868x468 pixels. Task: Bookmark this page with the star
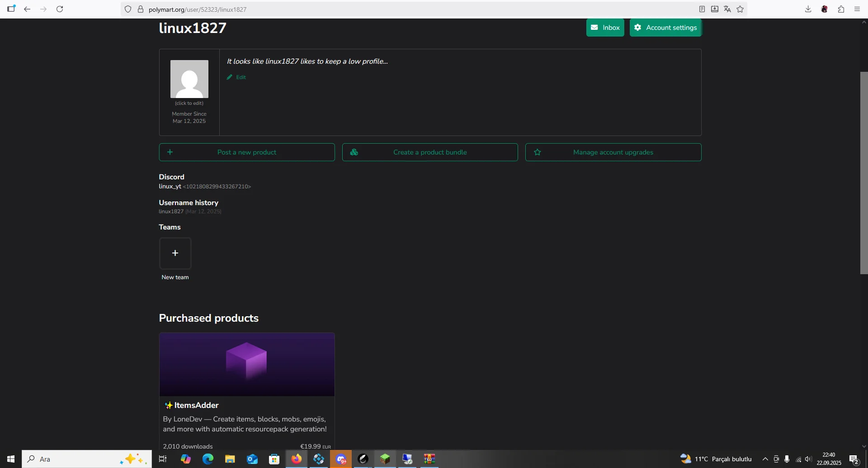(x=740, y=9)
